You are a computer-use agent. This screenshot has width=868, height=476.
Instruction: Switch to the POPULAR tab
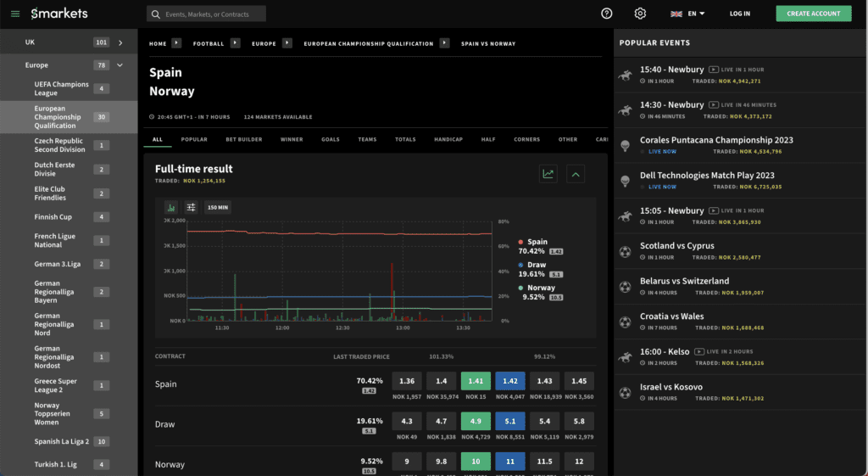point(194,140)
